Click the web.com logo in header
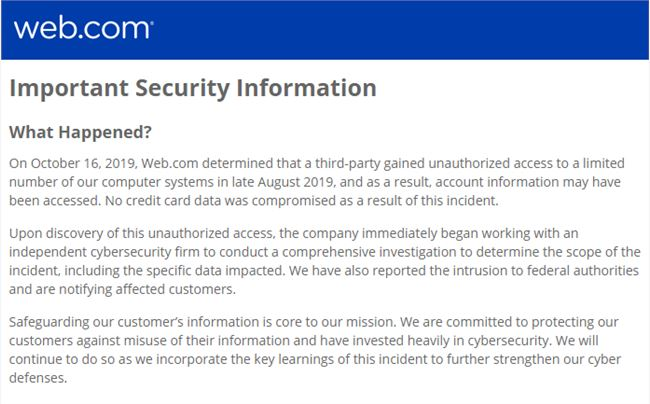The width and height of the screenshot is (650, 404). pyautogui.click(x=83, y=29)
